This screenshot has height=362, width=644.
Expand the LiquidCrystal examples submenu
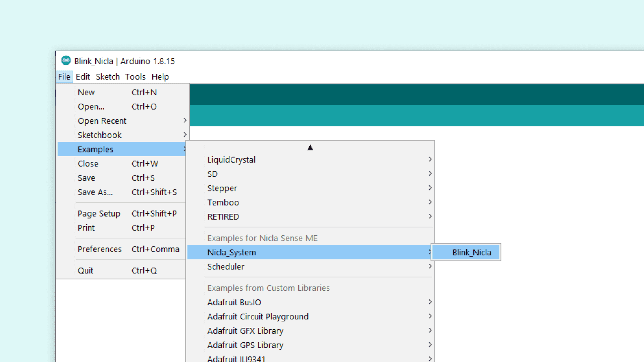coord(231,160)
